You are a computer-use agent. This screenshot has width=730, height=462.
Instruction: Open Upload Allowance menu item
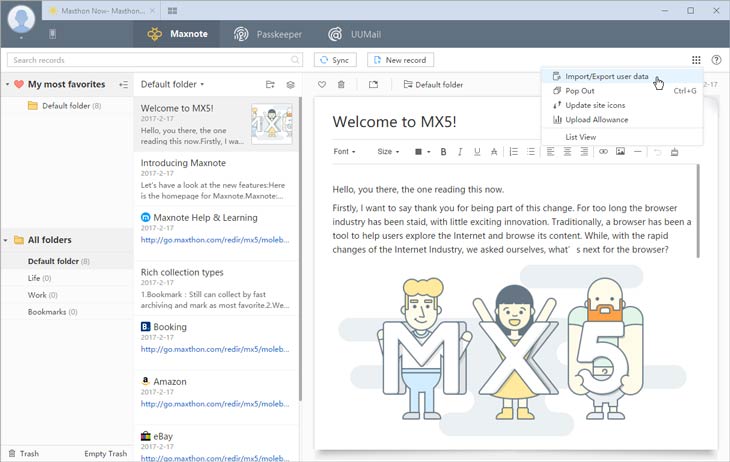point(622,120)
